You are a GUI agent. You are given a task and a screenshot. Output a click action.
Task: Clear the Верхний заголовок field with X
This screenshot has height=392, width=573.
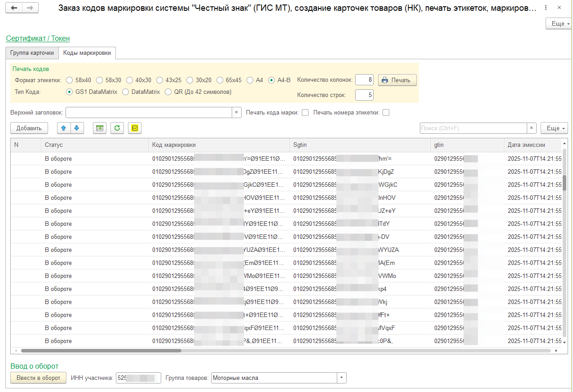(x=237, y=112)
